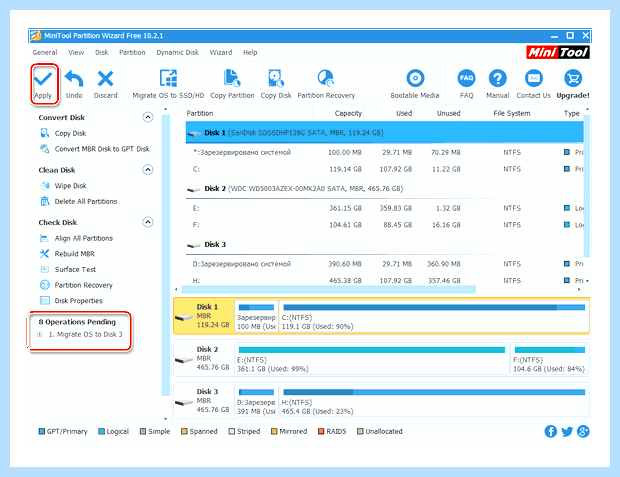Select the E: partition row in the list

[384, 208]
